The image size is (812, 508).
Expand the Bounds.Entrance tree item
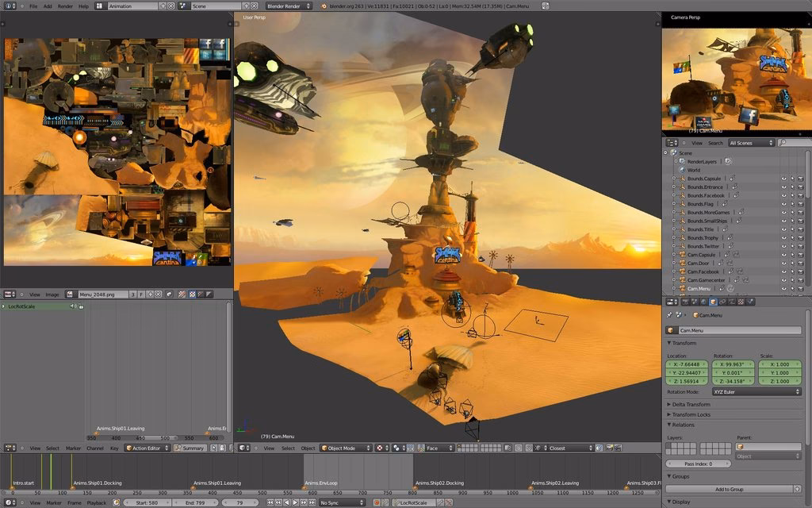(674, 187)
